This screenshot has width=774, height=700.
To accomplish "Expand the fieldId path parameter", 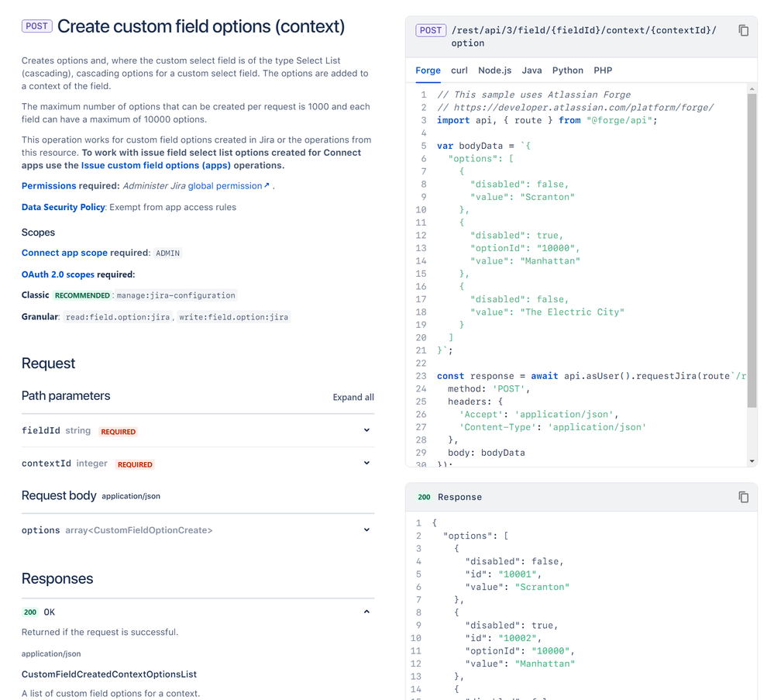I will pos(366,430).
